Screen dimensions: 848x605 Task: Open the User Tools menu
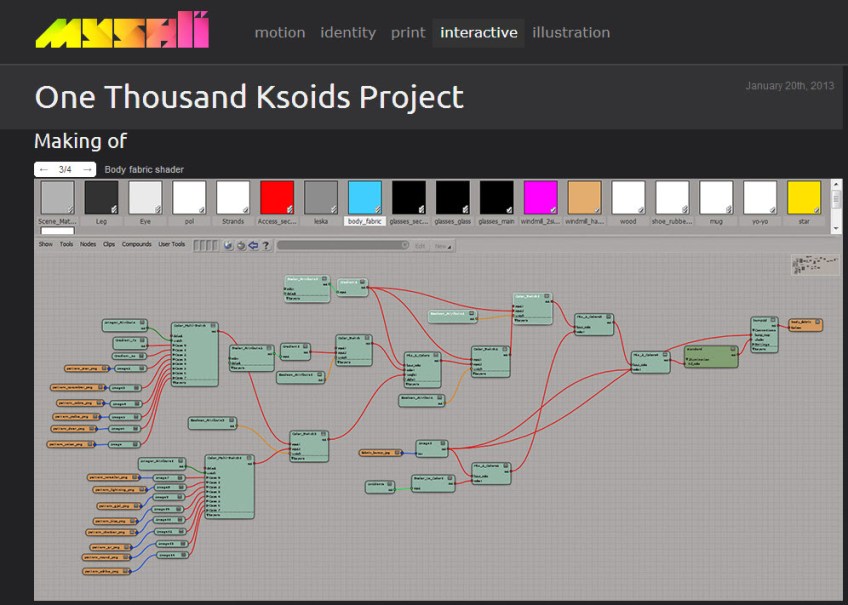(171, 244)
